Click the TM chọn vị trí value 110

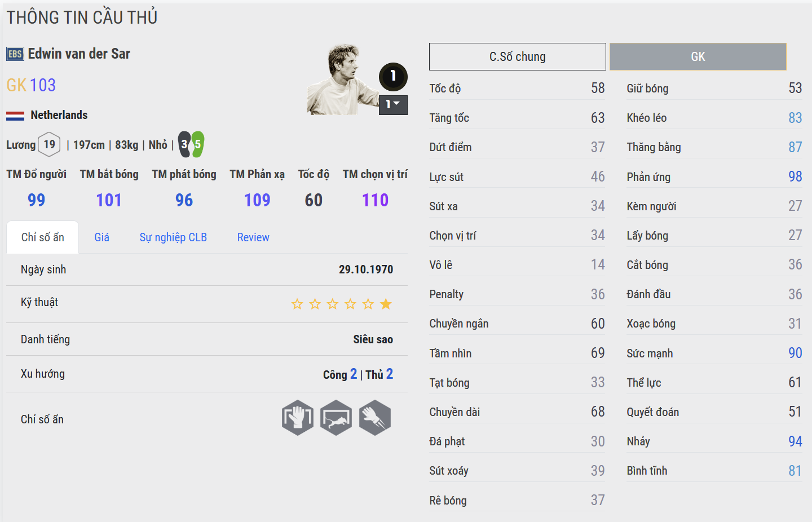376,200
